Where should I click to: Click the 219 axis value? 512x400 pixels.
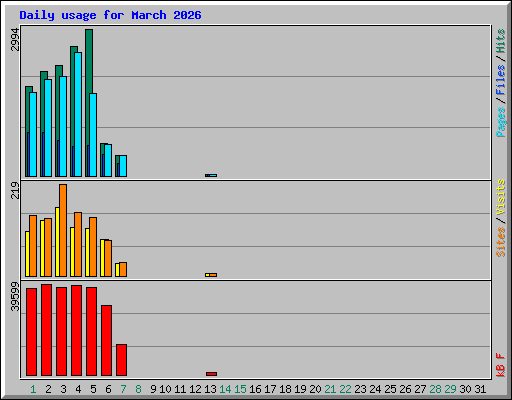coord(15,190)
